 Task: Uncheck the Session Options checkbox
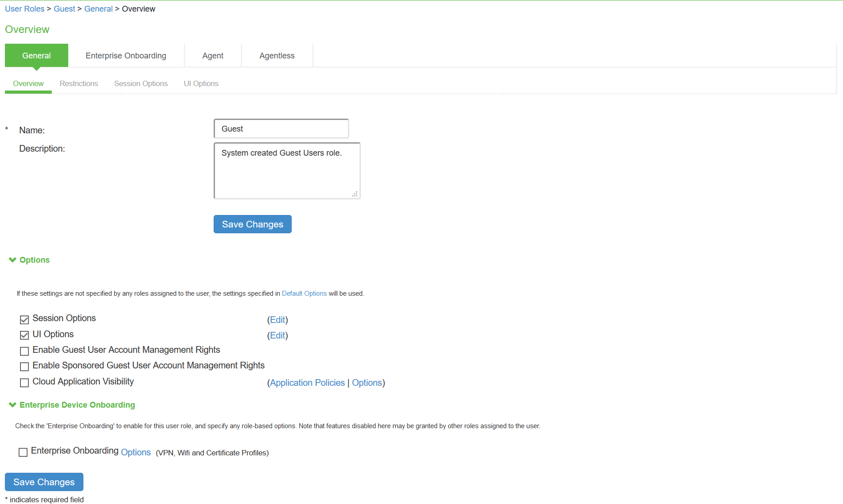[x=25, y=320]
